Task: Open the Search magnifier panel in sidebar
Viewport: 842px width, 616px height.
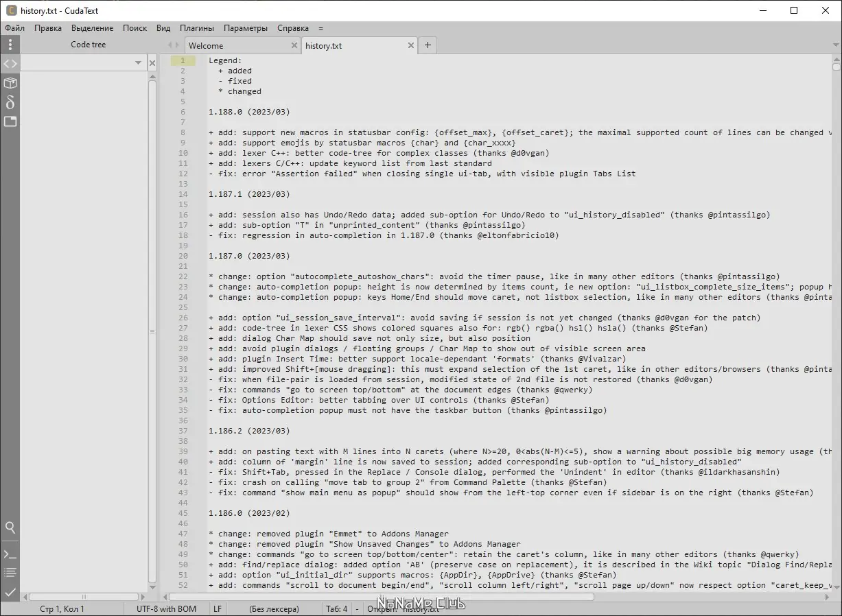Action: coord(10,528)
